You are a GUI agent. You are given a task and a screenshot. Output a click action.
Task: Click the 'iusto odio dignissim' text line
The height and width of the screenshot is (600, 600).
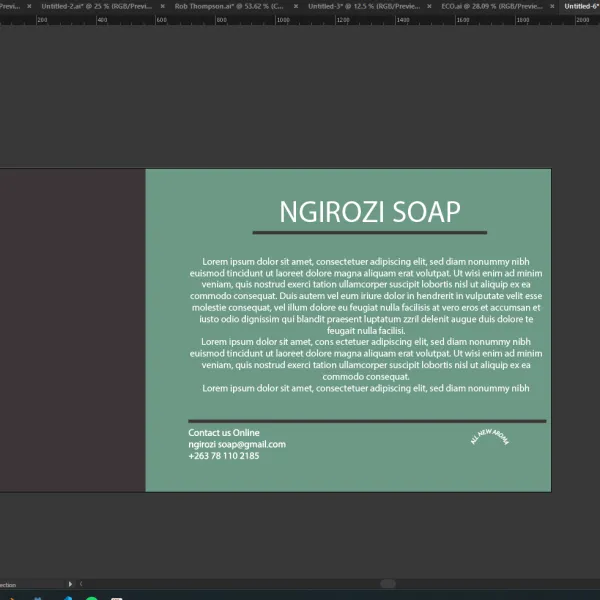point(366,319)
